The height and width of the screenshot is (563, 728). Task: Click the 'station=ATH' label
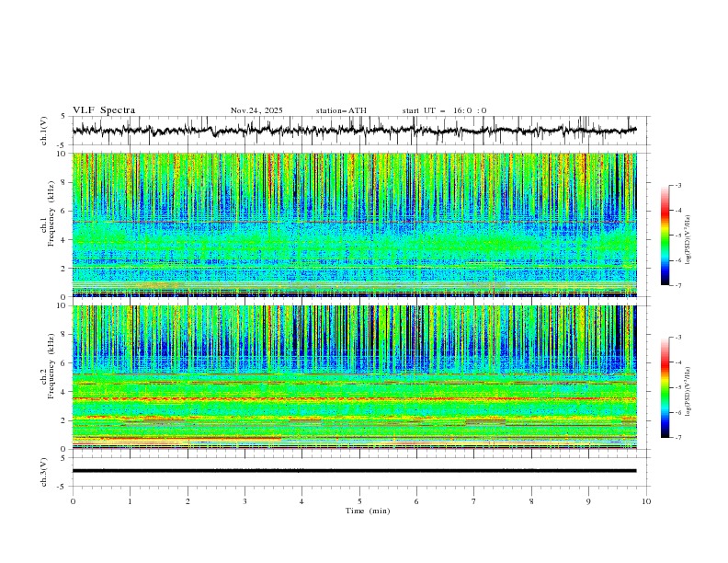[341, 110]
